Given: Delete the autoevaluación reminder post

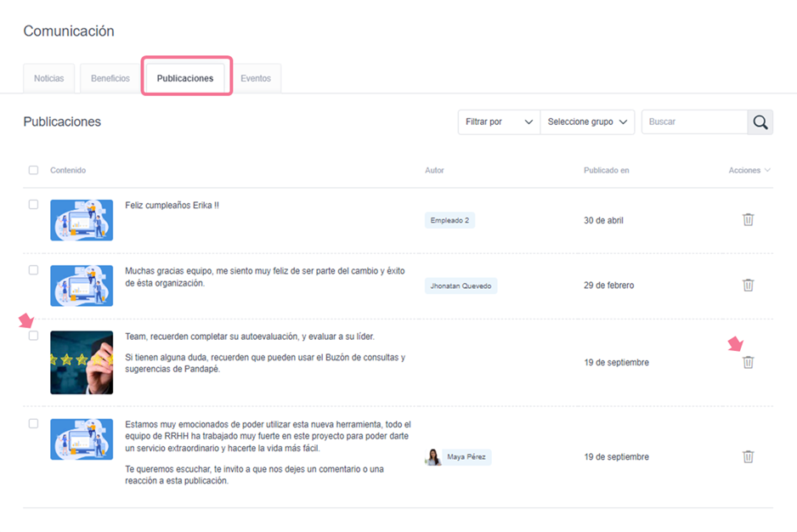Looking at the screenshot, I should pyautogui.click(x=748, y=362).
